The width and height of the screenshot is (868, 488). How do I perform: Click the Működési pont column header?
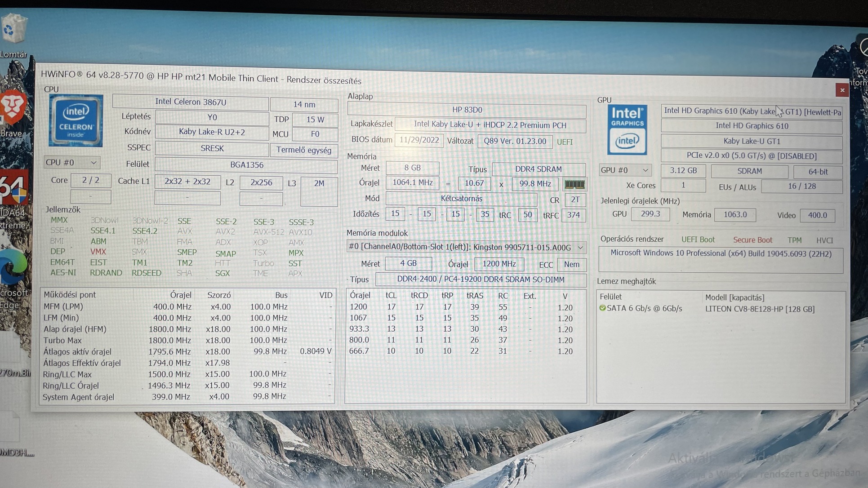70,295
